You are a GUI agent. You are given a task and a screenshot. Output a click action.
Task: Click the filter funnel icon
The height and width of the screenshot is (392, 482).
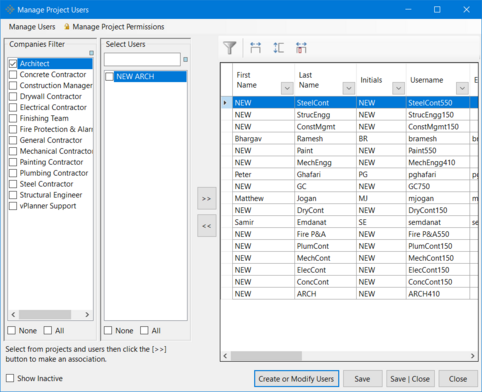tap(230, 48)
